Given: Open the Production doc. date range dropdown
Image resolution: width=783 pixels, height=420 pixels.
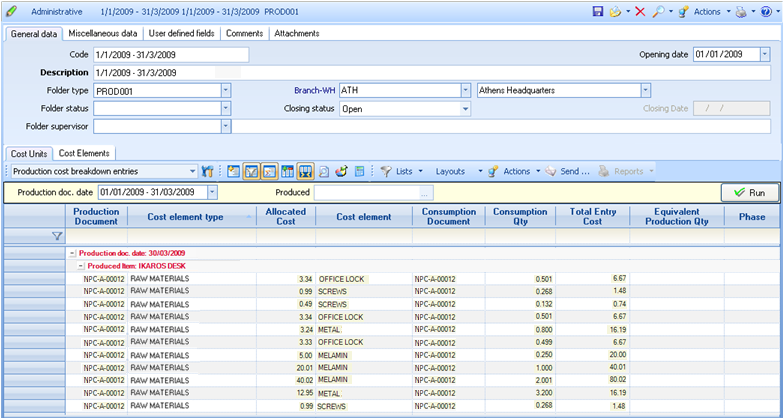Looking at the screenshot, I should point(212,192).
